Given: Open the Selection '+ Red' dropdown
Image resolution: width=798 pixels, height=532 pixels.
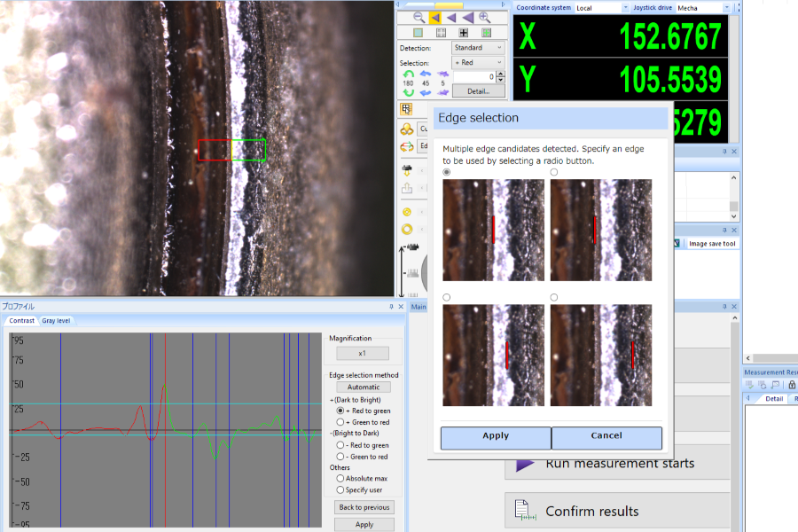Looking at the screenshot, I should (477, 63).
